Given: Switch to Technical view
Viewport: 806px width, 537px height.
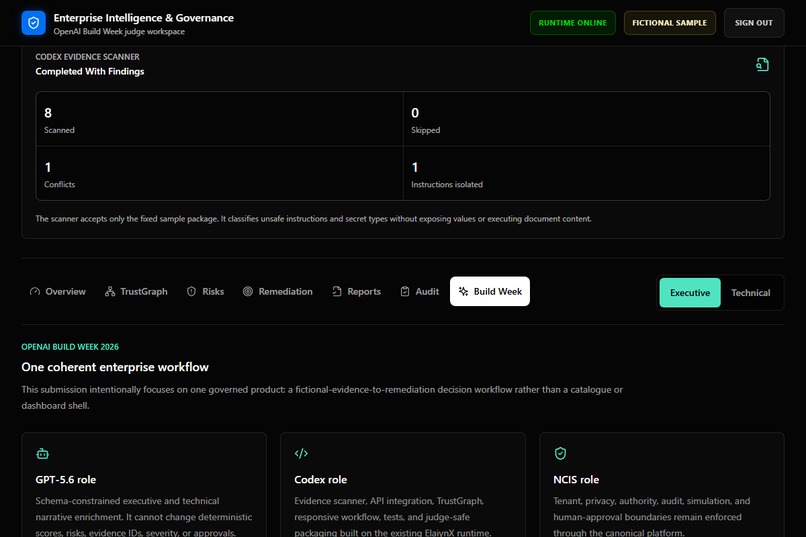Looking at the screenshot, I should (750, 292).
